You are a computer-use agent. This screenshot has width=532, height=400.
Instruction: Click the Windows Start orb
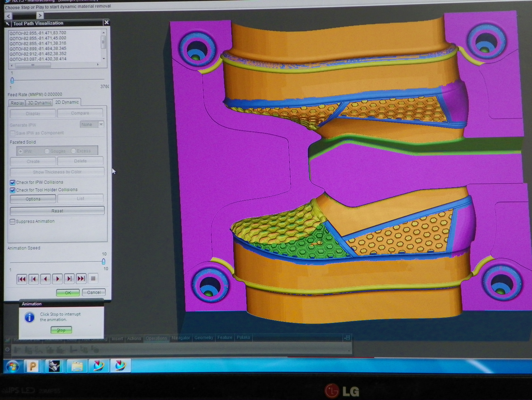(12, 367)
